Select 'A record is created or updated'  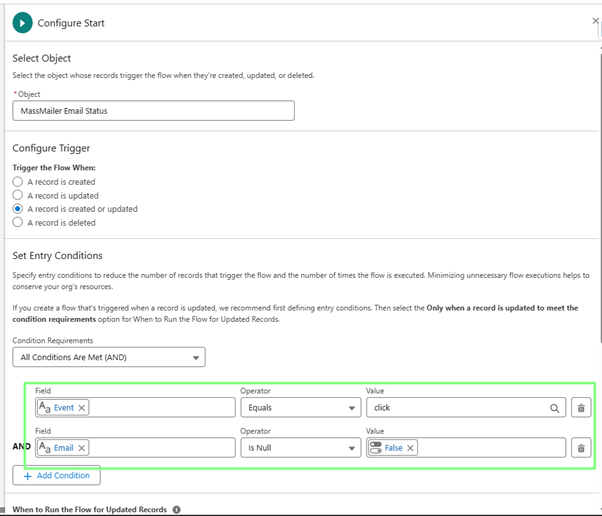pos(18,209)
